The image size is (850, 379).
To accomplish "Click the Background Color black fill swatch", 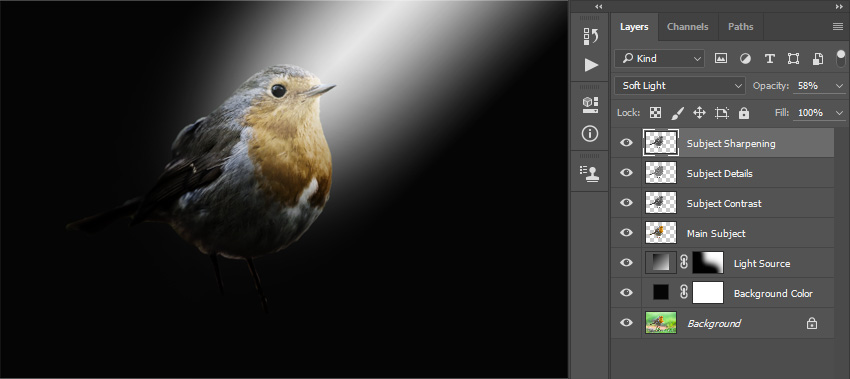I will coord(661,293).
